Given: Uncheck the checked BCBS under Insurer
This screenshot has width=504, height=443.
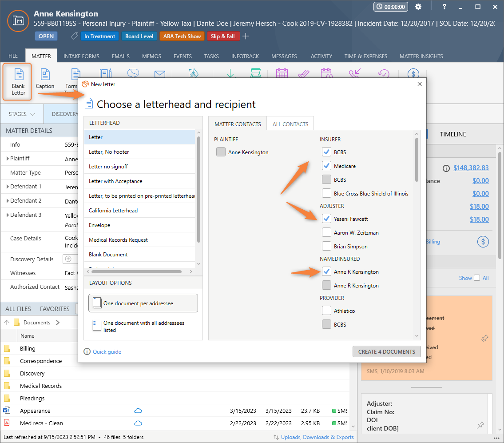Looking at the screenshot, I should tap(326, 152).
